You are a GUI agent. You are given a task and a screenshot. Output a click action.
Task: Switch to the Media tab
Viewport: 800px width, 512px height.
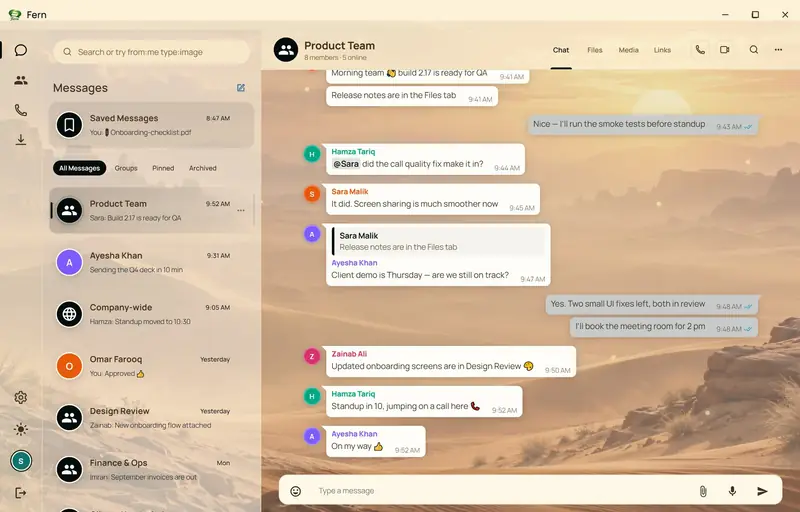click(x=629, y=50)
